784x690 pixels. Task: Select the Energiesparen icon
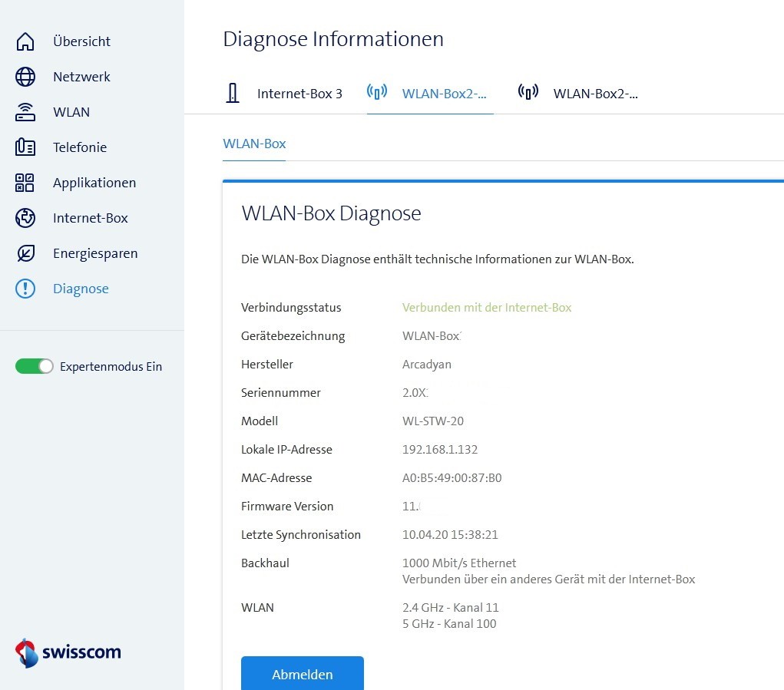pyautogui.click(x=24, y=253)
